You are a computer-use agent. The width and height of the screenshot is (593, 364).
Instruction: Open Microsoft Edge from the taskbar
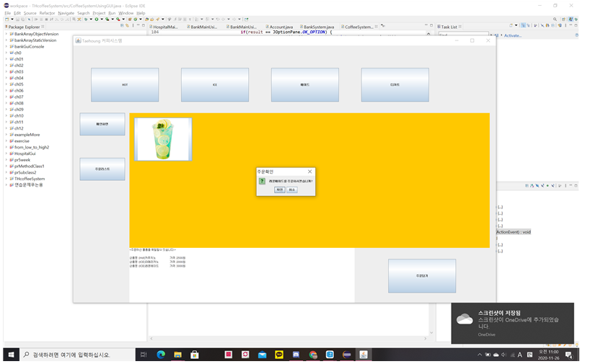coord(161,355)
